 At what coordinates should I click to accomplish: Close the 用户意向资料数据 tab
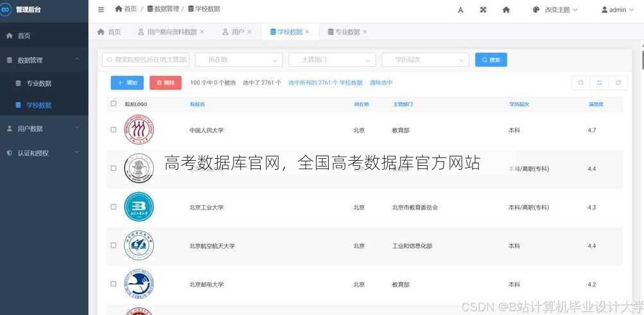pos(202,32)
